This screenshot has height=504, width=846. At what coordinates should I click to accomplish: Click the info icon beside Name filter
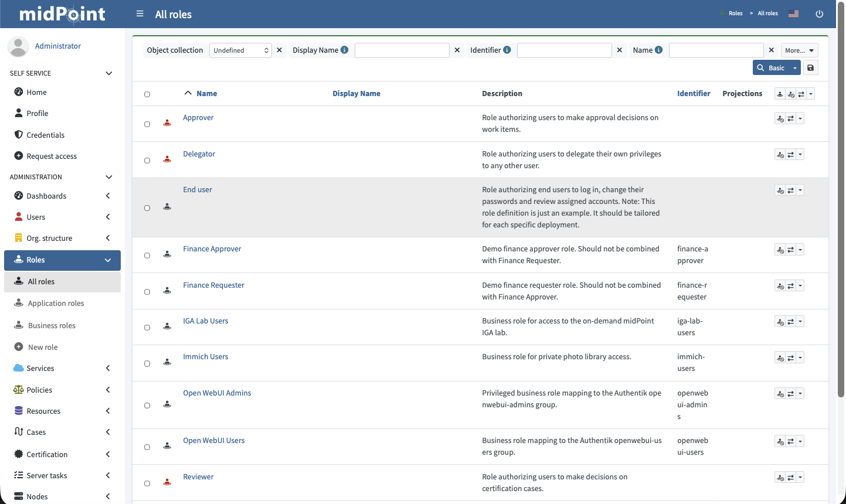pos(659,50)
